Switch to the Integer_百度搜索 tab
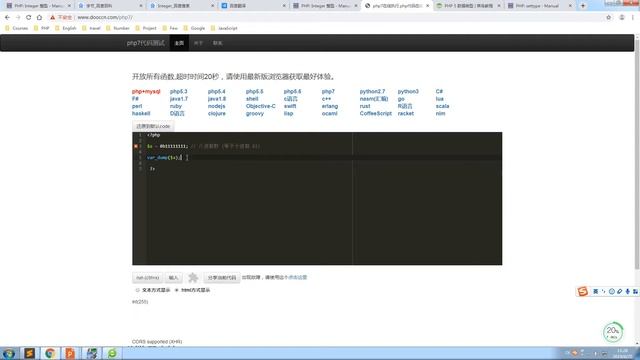The width and height of the screenshot is (640, 360). click(x=181, y=6)
